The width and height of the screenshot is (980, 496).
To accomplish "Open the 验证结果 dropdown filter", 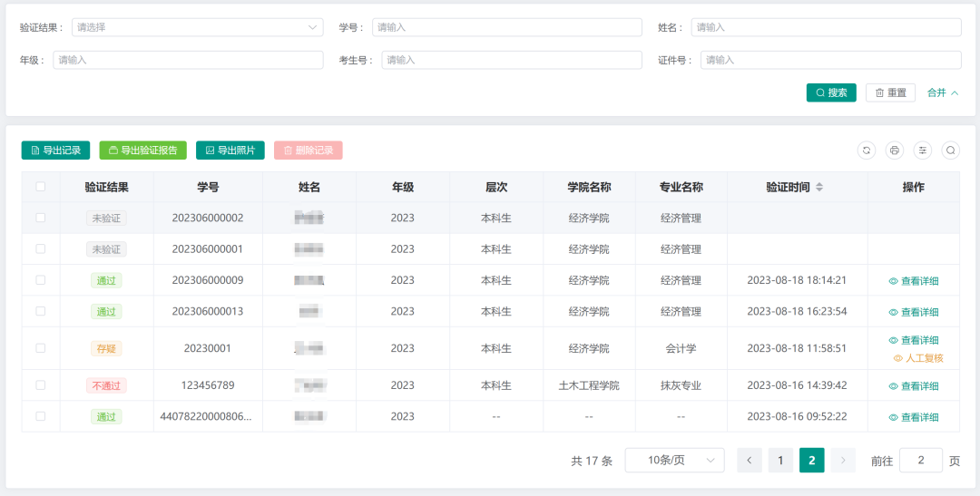I will click(197, 27).
